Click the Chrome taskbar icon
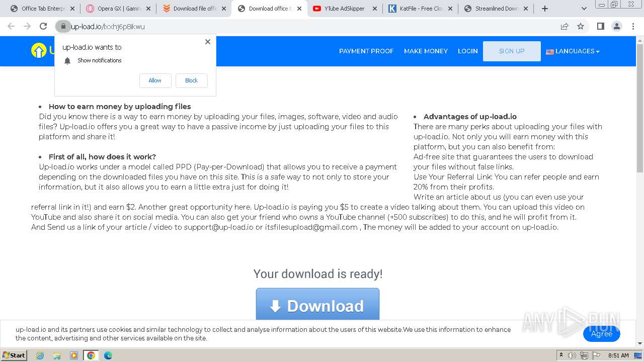644x362 pixels. 91,355
